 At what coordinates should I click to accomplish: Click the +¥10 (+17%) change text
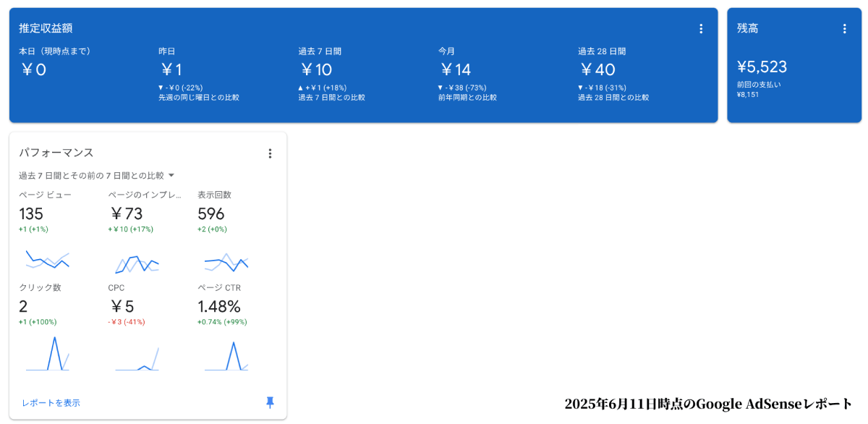click(x=131, y=229)
